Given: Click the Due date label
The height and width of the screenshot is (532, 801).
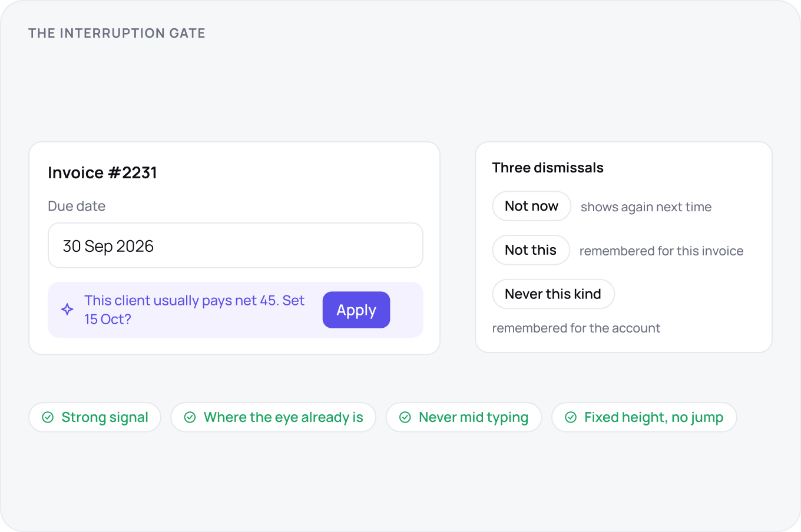Looking at the screenshot, I should click(77, 206).
